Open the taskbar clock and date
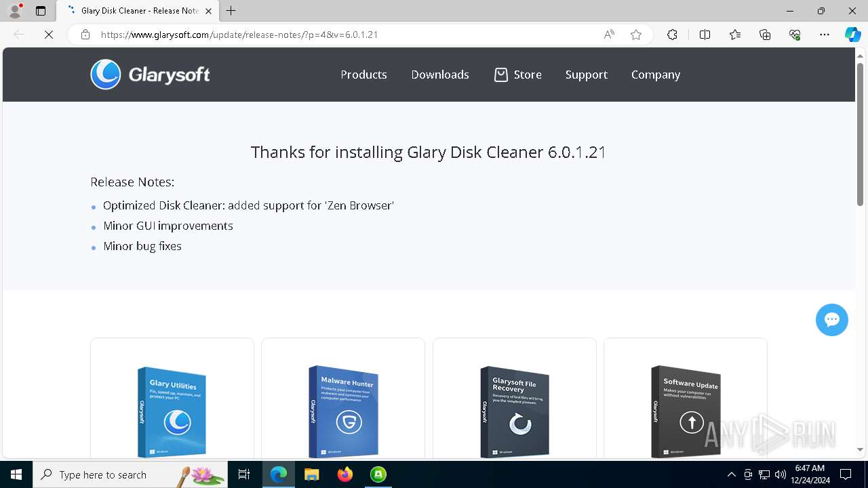 [x=810, y=474]
